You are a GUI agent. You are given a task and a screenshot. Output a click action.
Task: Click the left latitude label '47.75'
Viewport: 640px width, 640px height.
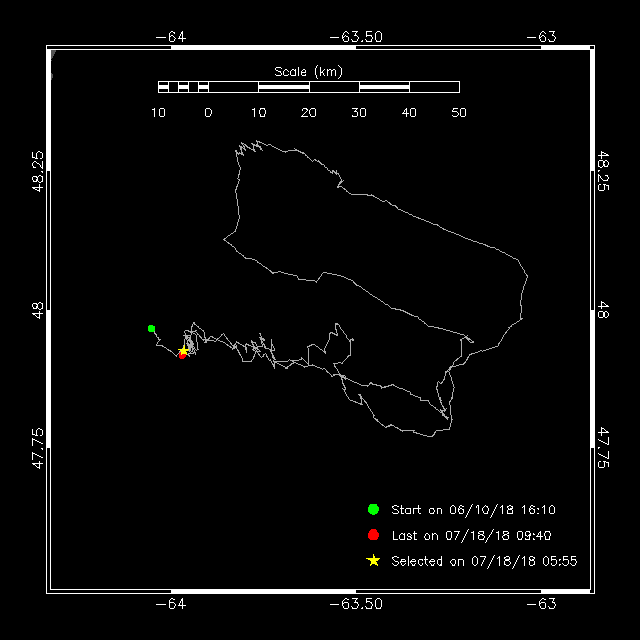pos(37,448)
